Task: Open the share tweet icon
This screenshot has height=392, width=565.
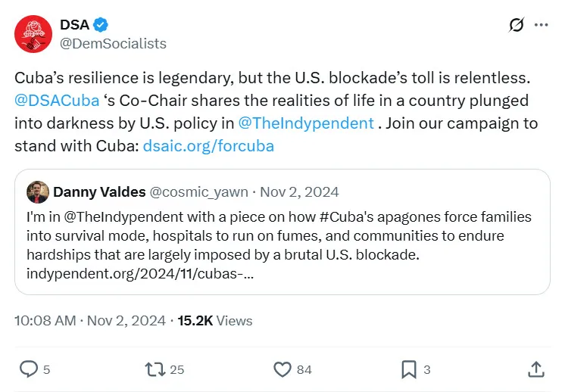Action: pos(535,369)
